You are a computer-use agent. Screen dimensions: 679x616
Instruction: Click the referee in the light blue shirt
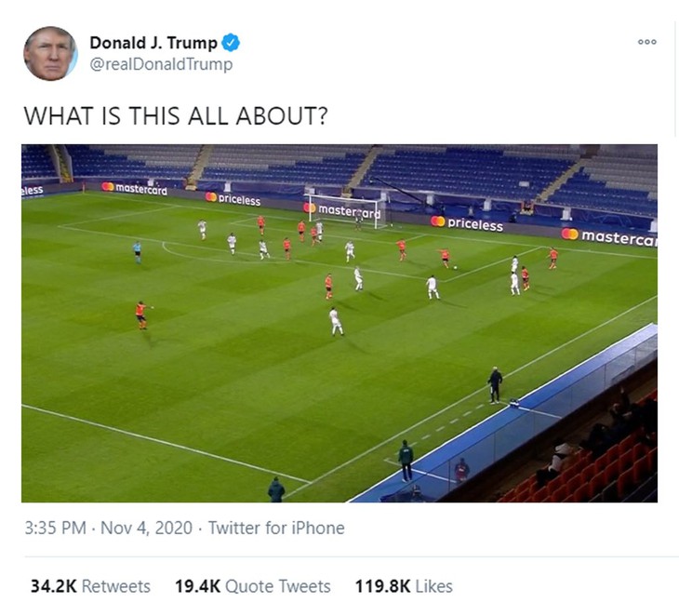click(x=138, y=252)
